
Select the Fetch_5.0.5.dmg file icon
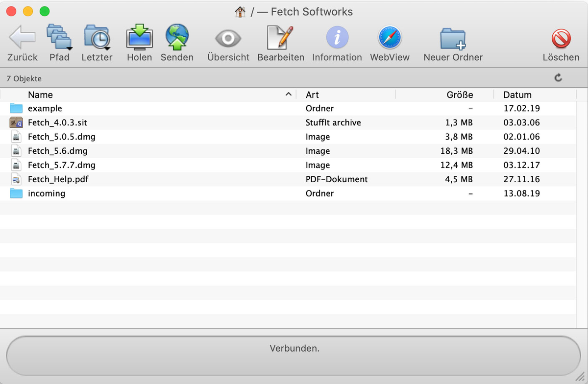17,137
